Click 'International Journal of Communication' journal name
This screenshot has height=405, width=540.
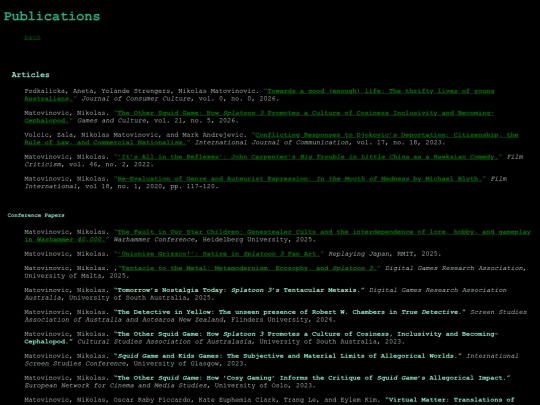click(272, 142)
